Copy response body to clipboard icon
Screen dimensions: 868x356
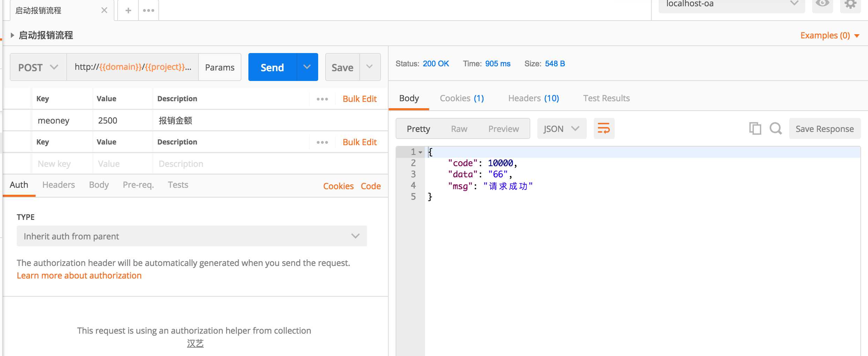tap(755, 128)
